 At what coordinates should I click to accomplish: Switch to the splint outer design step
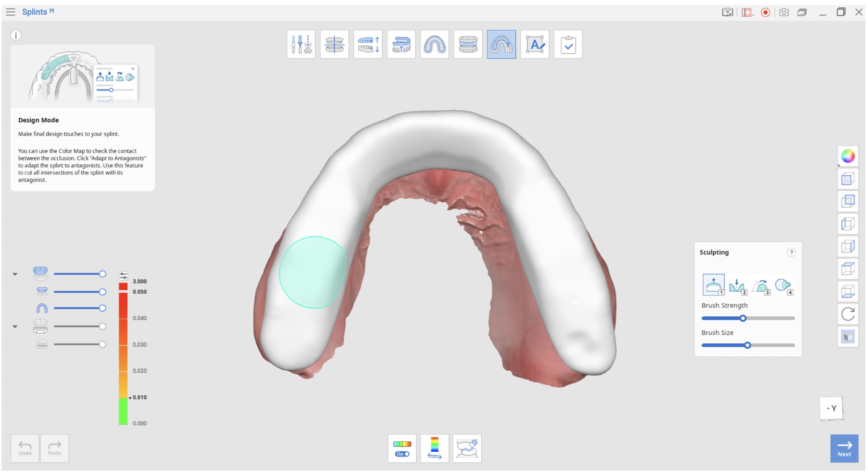tap(434, 45)
